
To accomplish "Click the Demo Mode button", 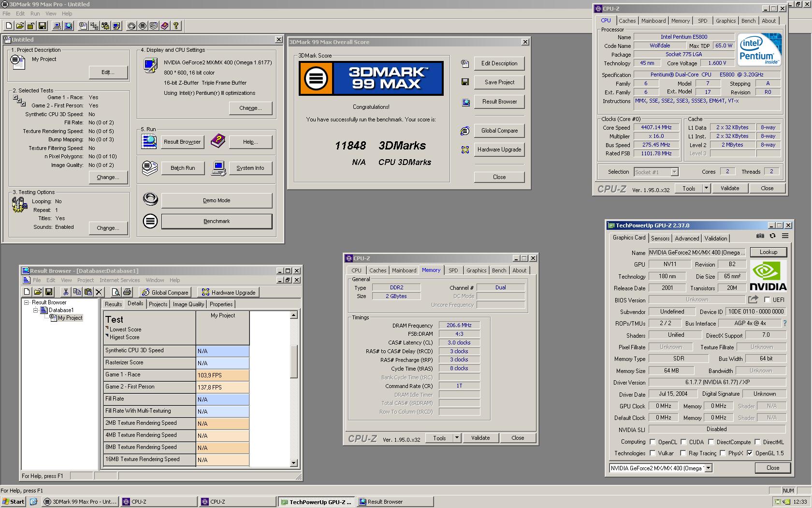I will [217, 200].
